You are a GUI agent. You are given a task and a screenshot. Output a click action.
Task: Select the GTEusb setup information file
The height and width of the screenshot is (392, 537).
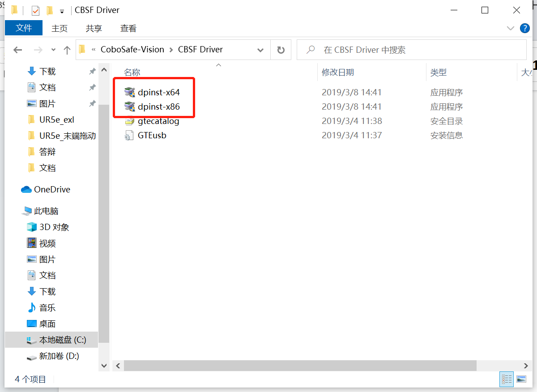(x=152, y=136)
